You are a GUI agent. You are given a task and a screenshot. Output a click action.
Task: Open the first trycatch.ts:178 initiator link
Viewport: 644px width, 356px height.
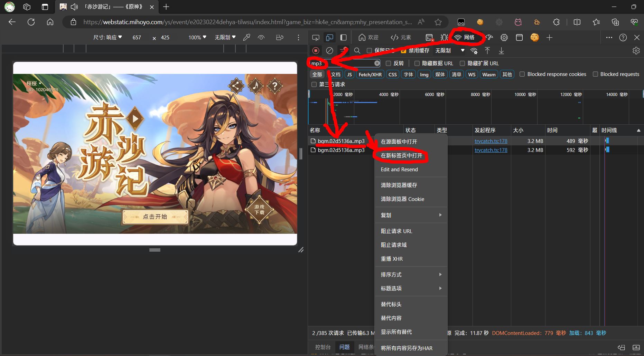point(491,141)
